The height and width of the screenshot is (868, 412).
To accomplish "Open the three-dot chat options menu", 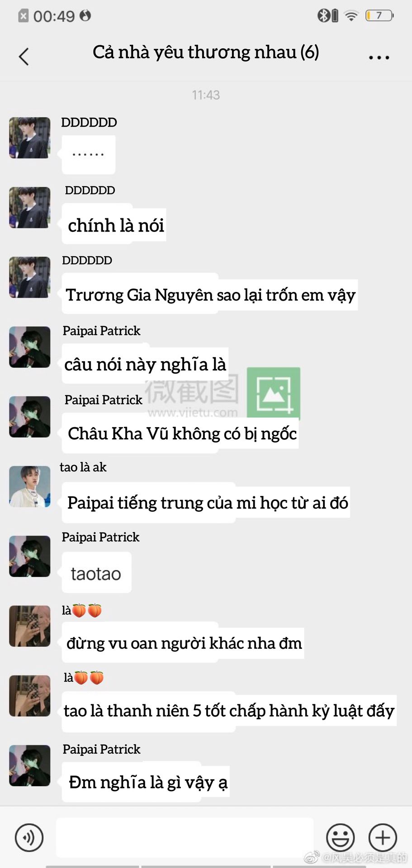I will pyautogui.click(x=379, y=57).
